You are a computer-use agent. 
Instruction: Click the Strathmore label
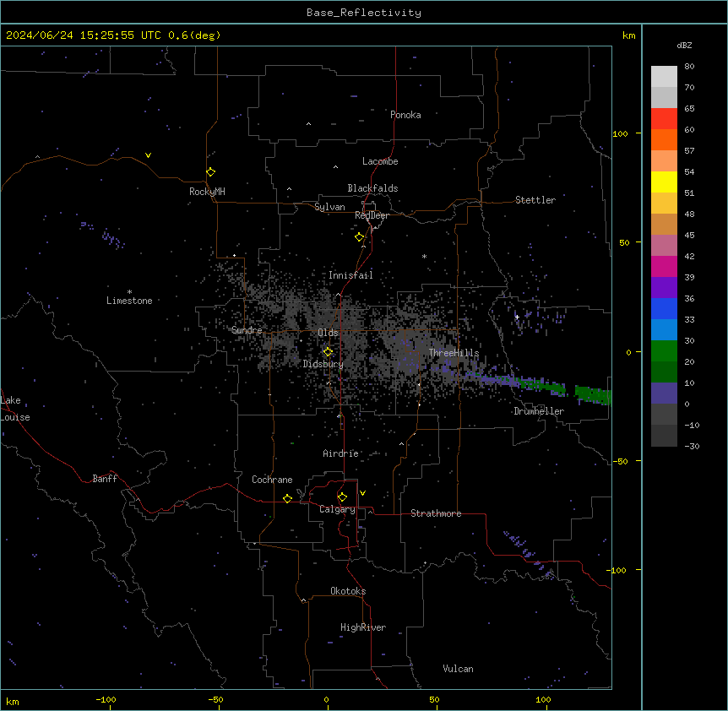pos(436,513)
